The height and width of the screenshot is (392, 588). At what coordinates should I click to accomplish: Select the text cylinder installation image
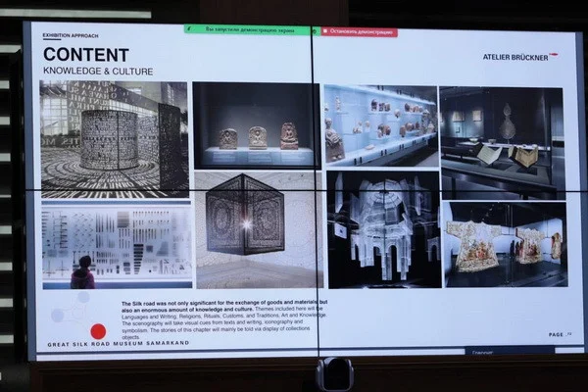(x=115, y=139)
